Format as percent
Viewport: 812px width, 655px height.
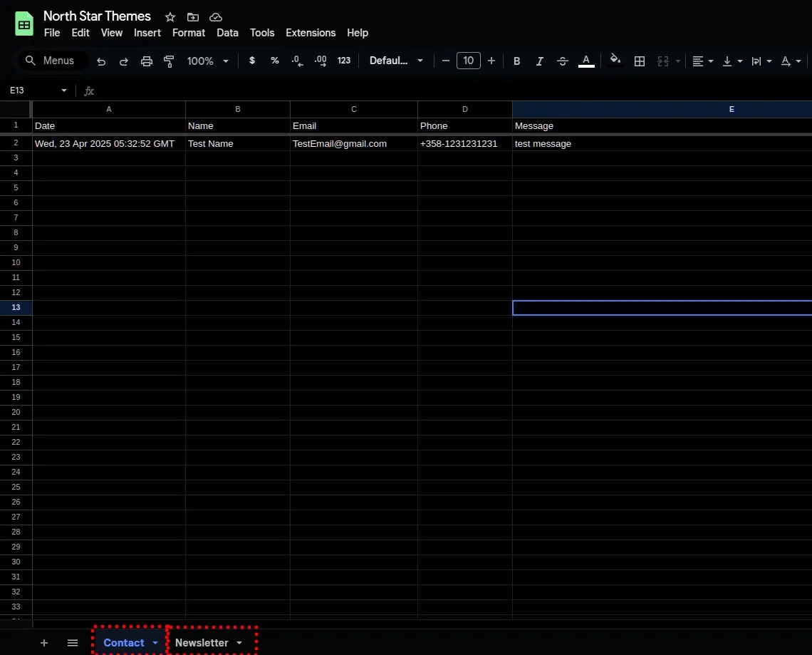coord(275,61)
